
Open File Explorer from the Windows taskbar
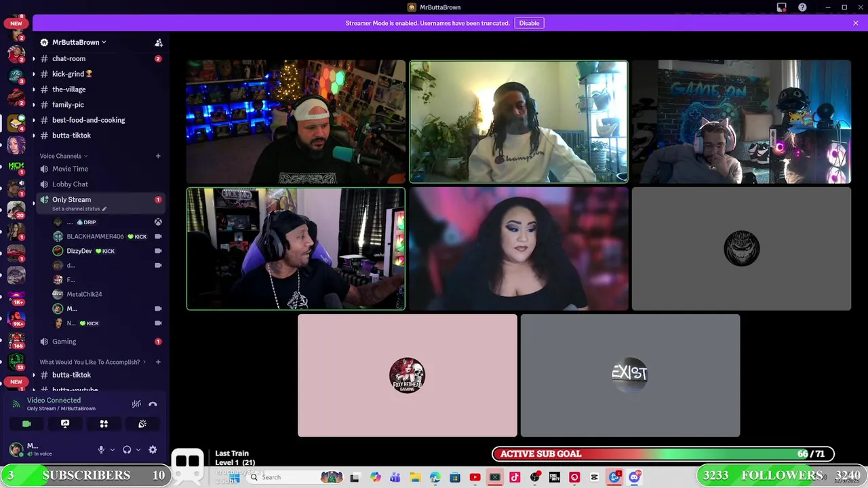point(414,477)
